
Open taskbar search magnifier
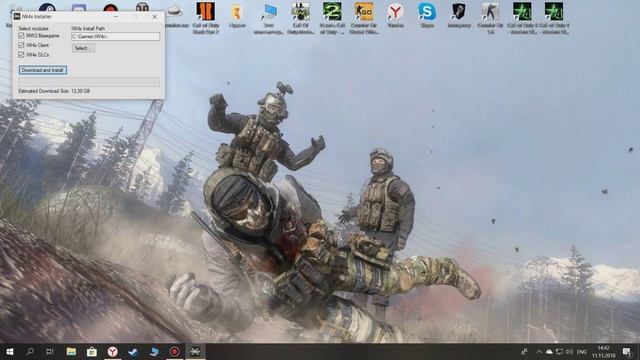pos(29,351)
